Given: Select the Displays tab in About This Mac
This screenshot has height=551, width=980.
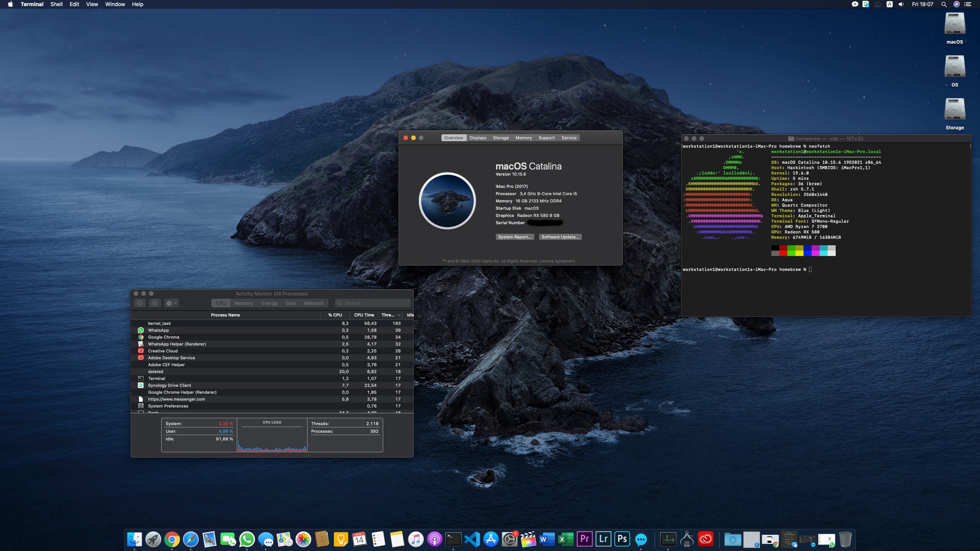Looking at the screenshot, I should [478, 138].
